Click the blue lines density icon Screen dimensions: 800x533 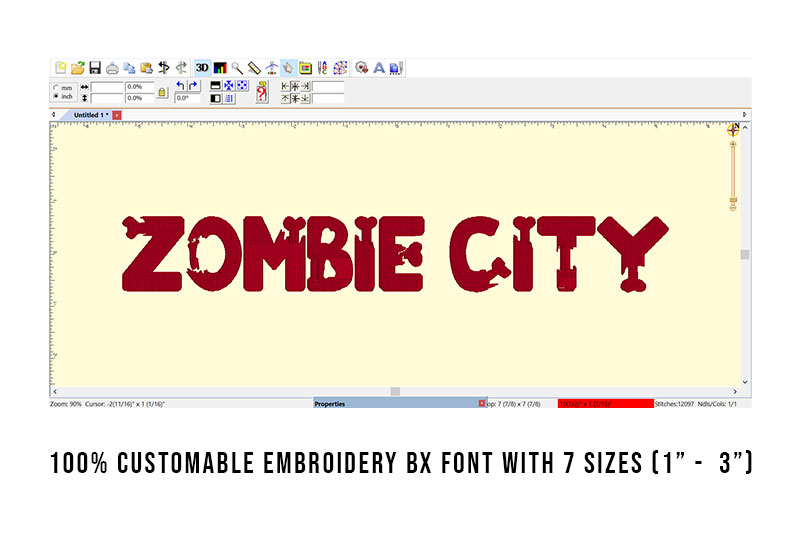click(229, 98)
